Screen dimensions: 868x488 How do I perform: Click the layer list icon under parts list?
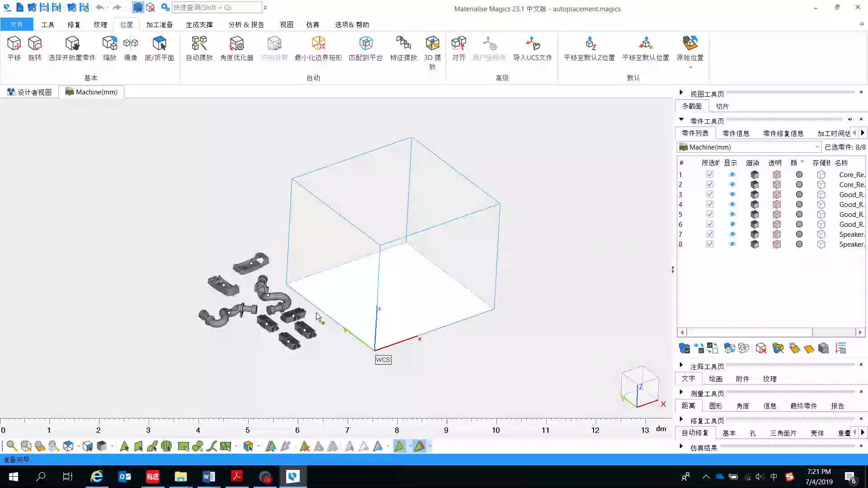841,348
